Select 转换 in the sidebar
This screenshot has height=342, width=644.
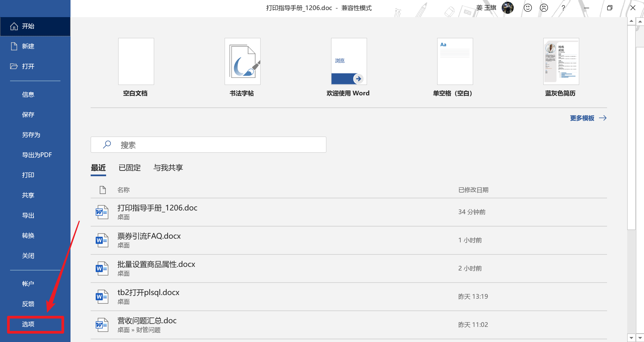point(35,236)
